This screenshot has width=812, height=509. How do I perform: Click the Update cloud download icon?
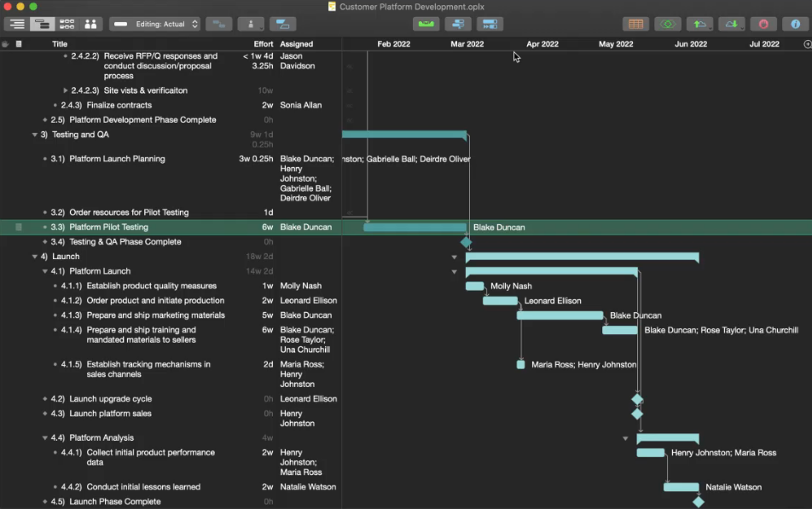[731, 24]
